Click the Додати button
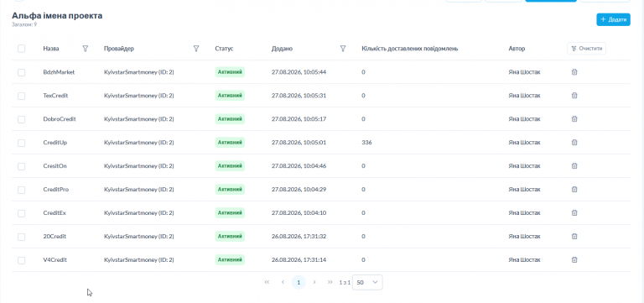Screen dimensions: 644x303 (x=613, y=19)
